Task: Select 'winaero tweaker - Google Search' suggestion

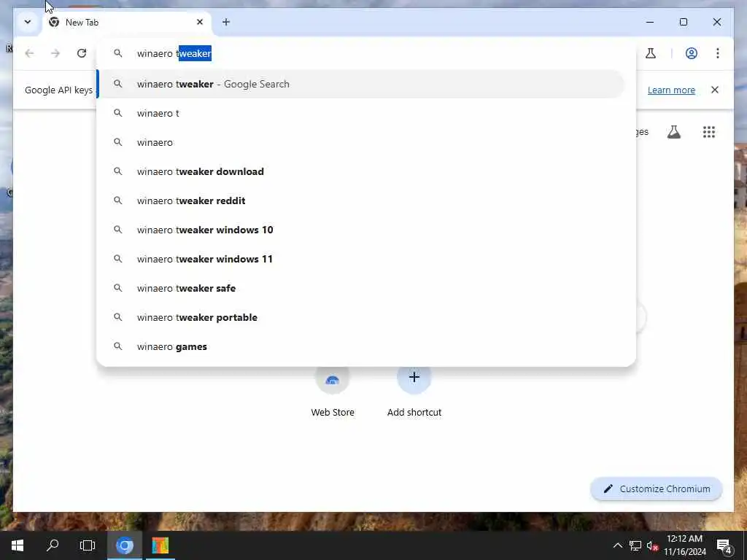Action: (x=361, y=84)
